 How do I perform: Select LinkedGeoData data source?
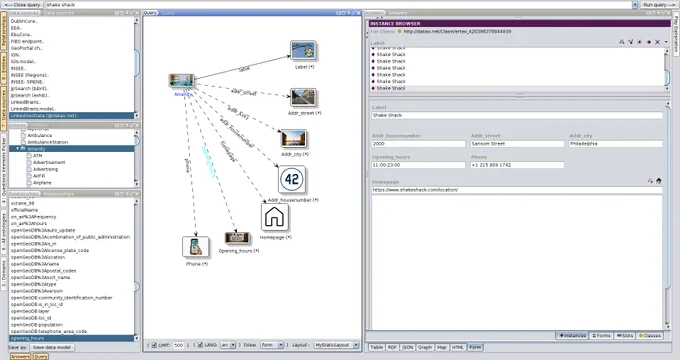(x=72, y=116)
